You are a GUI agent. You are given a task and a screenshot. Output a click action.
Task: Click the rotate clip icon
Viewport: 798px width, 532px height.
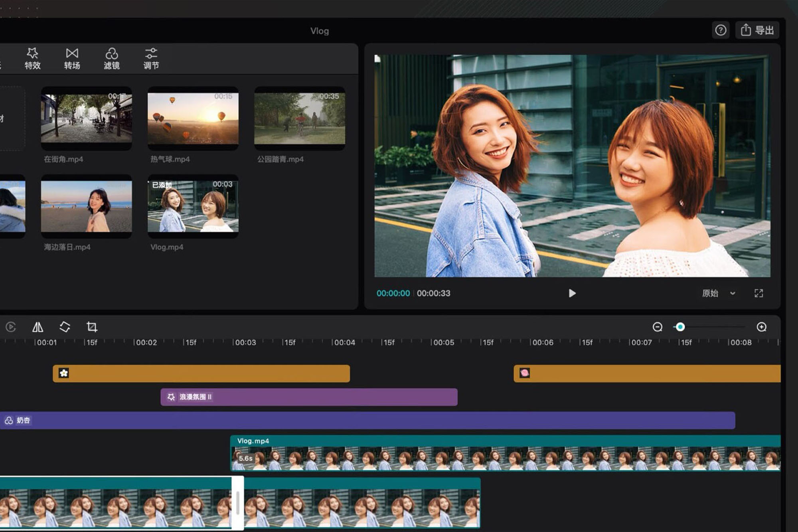pyautogui.click(x=65, y=327)
